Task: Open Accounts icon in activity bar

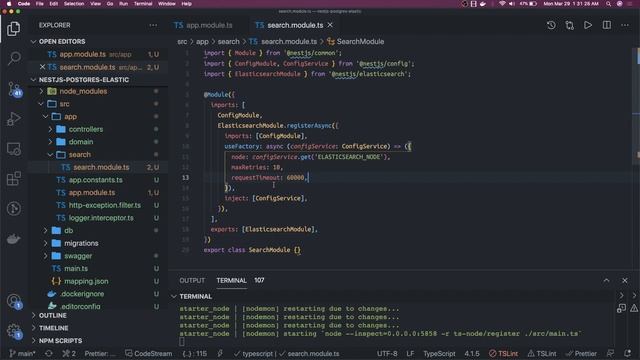Action: [14, 302]
